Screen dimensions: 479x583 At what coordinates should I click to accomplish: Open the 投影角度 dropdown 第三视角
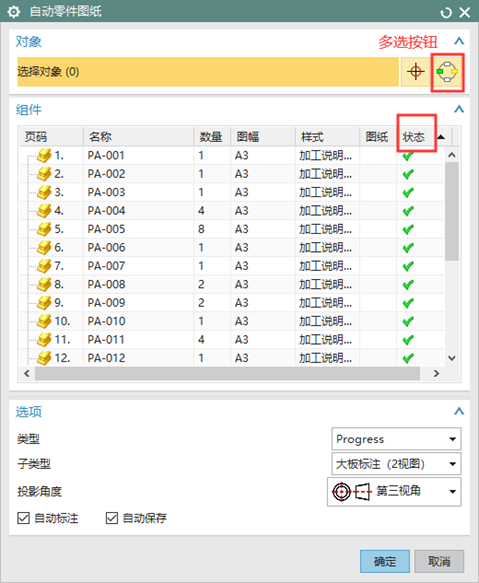(x=394, y=492)
